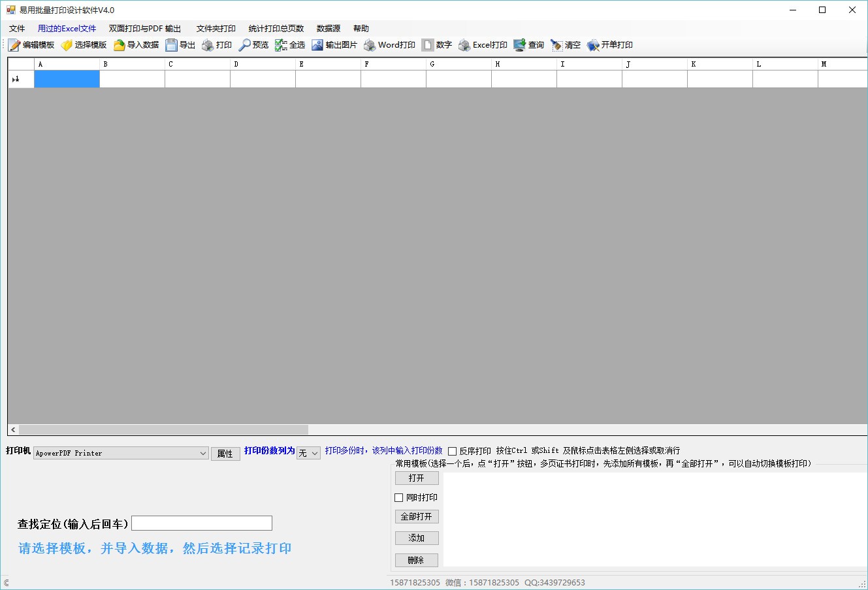Click the 查找定位 search input field
Viewport: 868px width, 590px height.
point(202,523)
